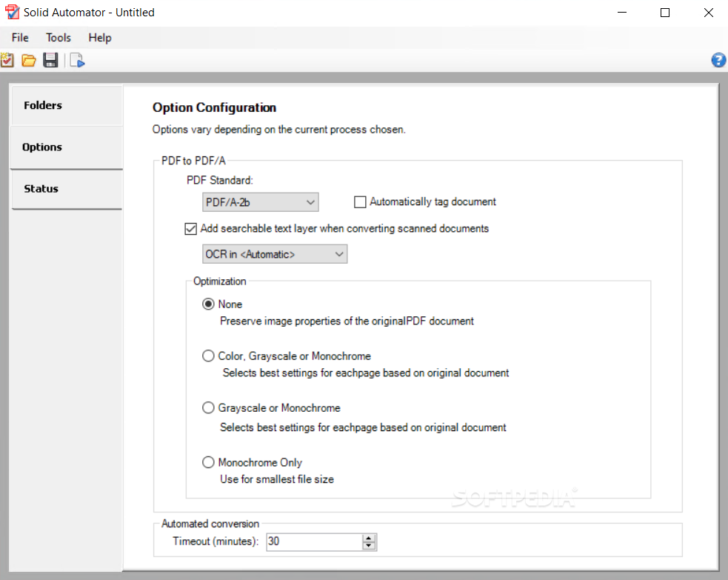
Task: Maximize the Solid Automator window
Action: click(665, 13)
